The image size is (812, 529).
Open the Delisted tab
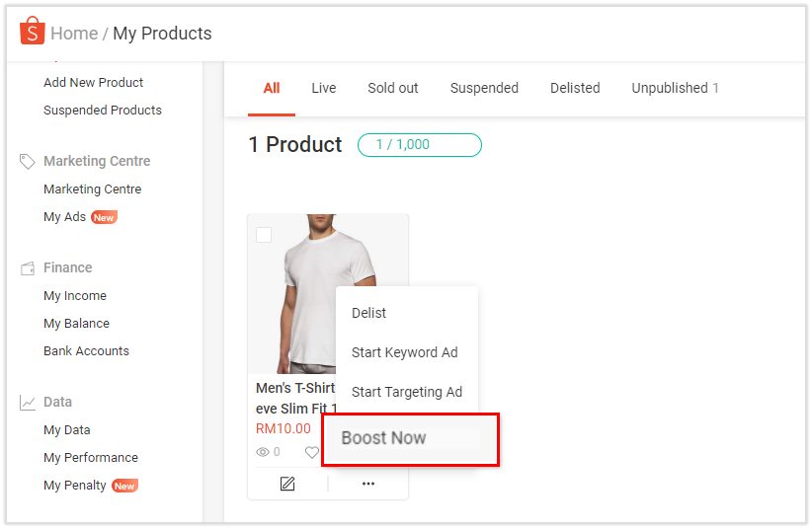[575, 88]
